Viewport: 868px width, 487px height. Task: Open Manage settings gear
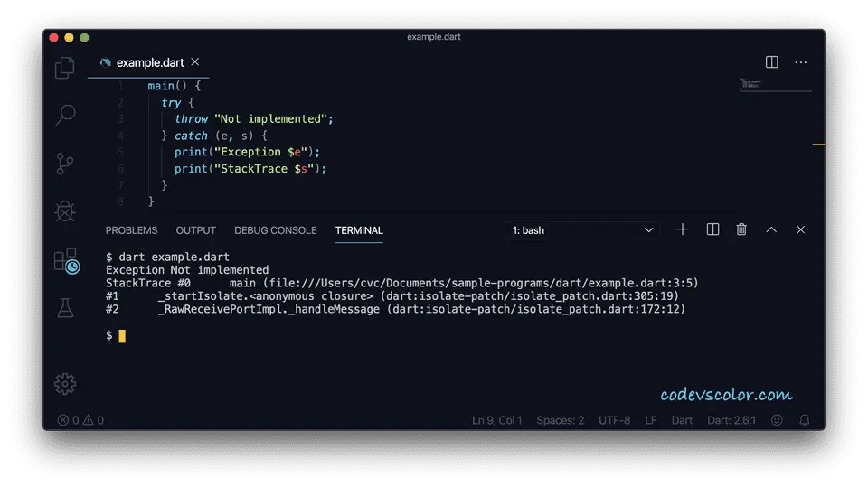pos(65,384)
